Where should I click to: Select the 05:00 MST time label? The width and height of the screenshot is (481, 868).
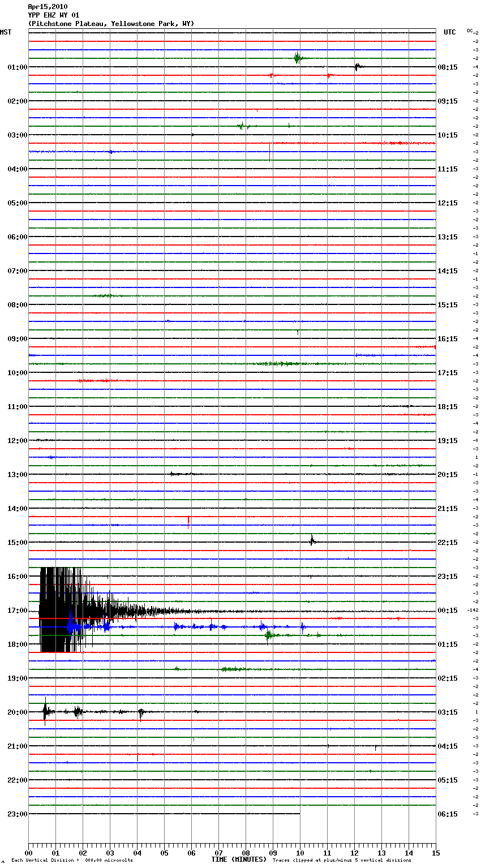[17, 203]
